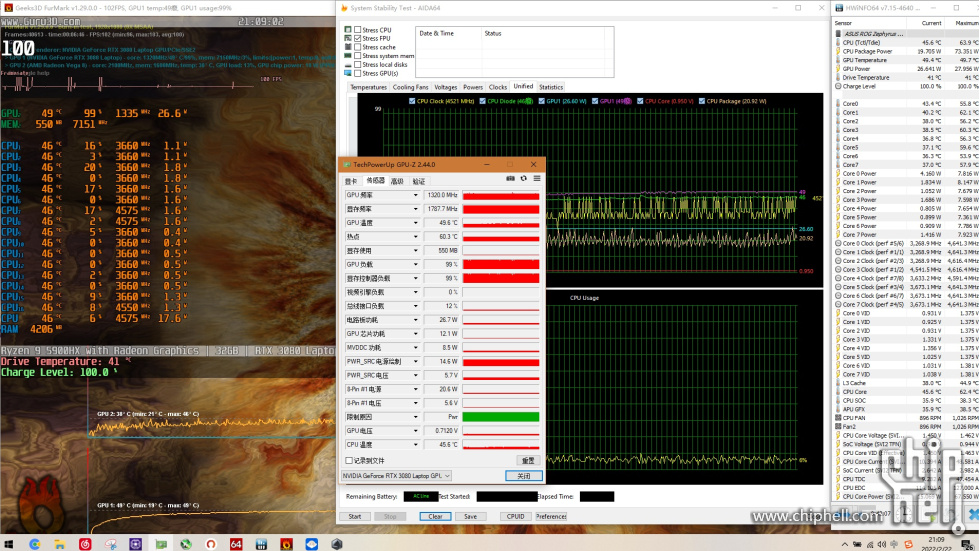Click red 显存频率 graph bar
The image size is (979, 551).
[x=501, y=209]
